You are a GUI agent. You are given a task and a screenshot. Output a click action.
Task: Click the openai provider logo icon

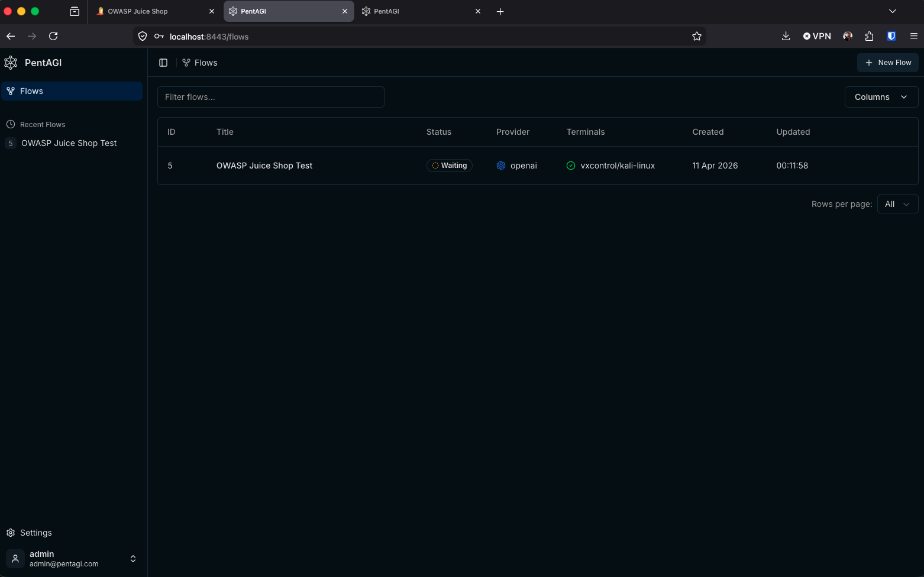(501, 166)
